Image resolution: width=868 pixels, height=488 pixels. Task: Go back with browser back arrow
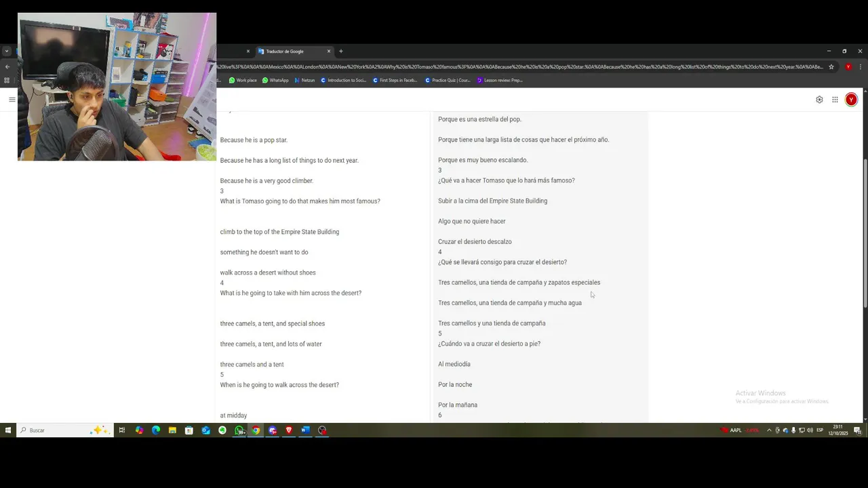7,67
